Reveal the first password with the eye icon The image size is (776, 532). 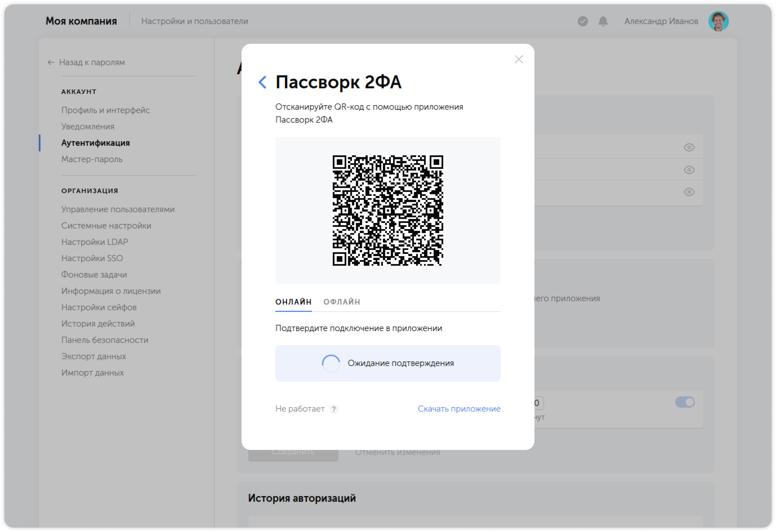pyautogui.click(x=689, y=147)
